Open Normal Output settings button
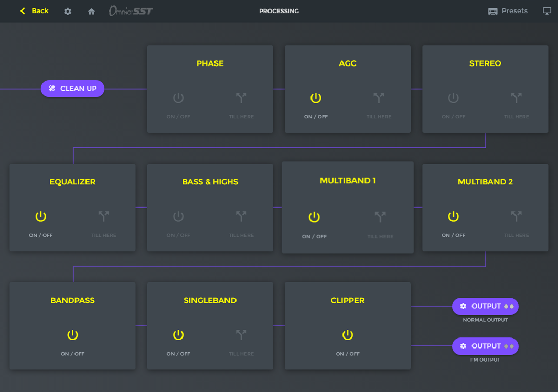The image size is (558, 392). [485, 306]
